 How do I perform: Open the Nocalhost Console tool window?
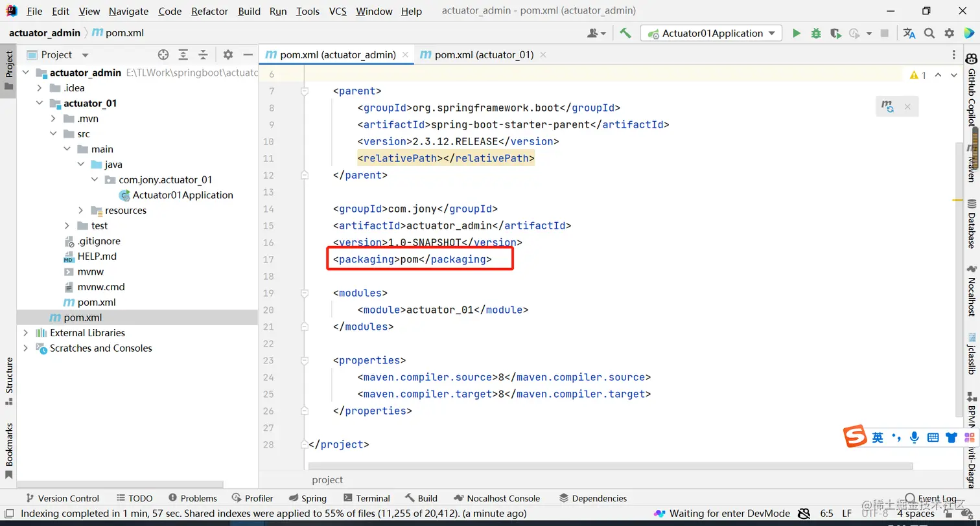pyautogui.click(x=496, y=498)
